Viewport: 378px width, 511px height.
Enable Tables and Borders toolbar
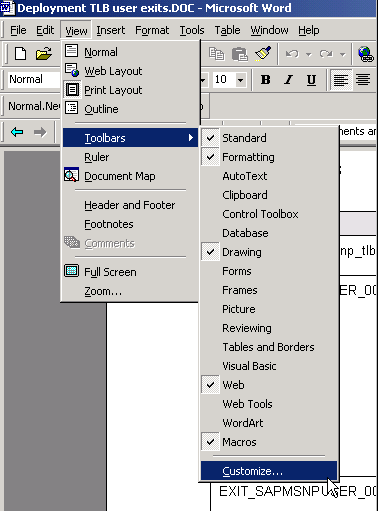point(269,347)
